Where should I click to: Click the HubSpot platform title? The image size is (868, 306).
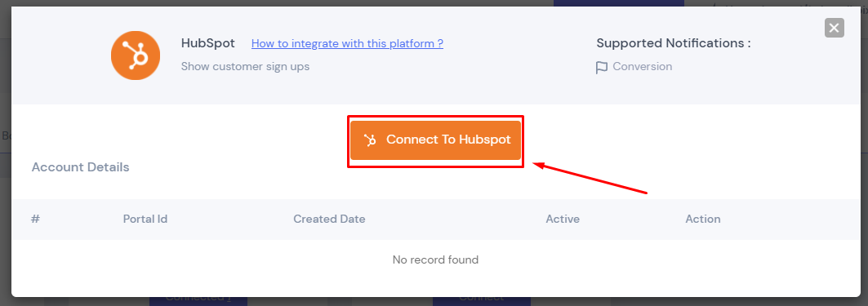coord(208,43)
